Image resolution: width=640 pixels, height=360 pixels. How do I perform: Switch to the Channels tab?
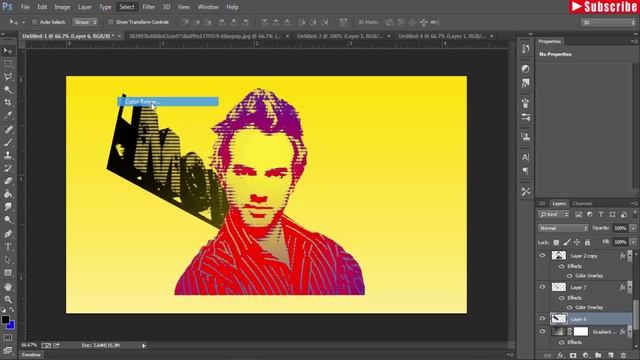tap(582, 203)
